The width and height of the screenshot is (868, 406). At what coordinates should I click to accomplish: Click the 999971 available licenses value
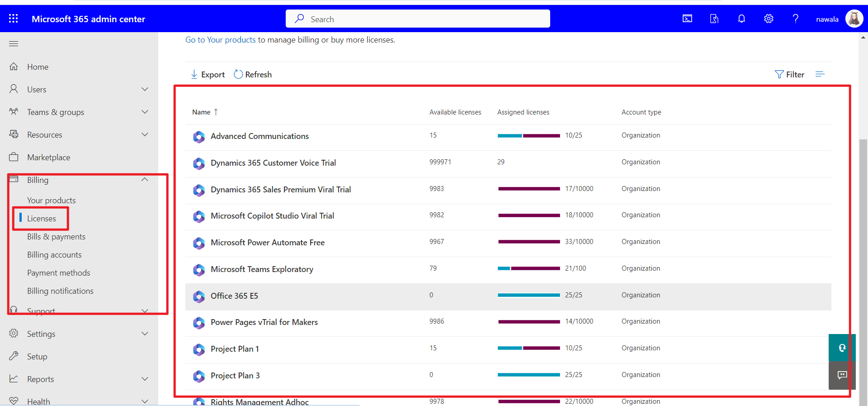click(440, 162)
